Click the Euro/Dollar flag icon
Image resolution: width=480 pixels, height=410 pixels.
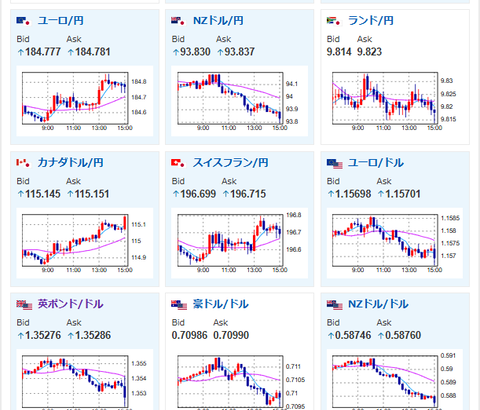pyautogui.click(x=335, y=163)
